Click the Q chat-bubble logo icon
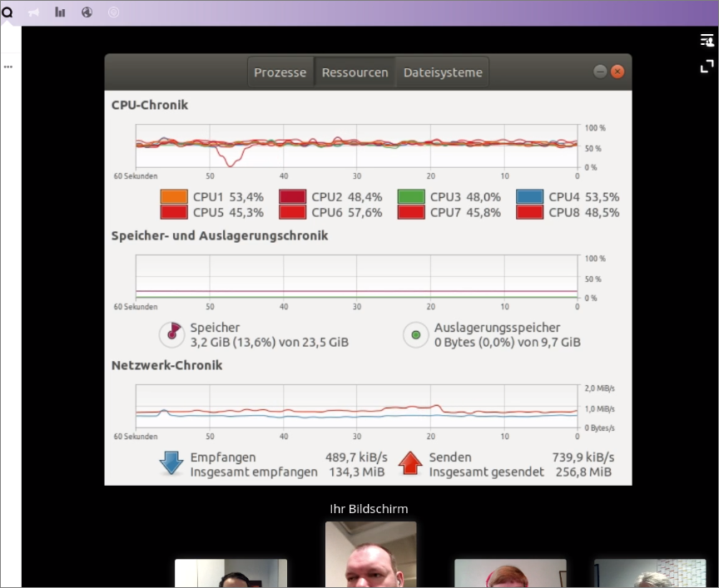719x588 pixels. point(7,12)
